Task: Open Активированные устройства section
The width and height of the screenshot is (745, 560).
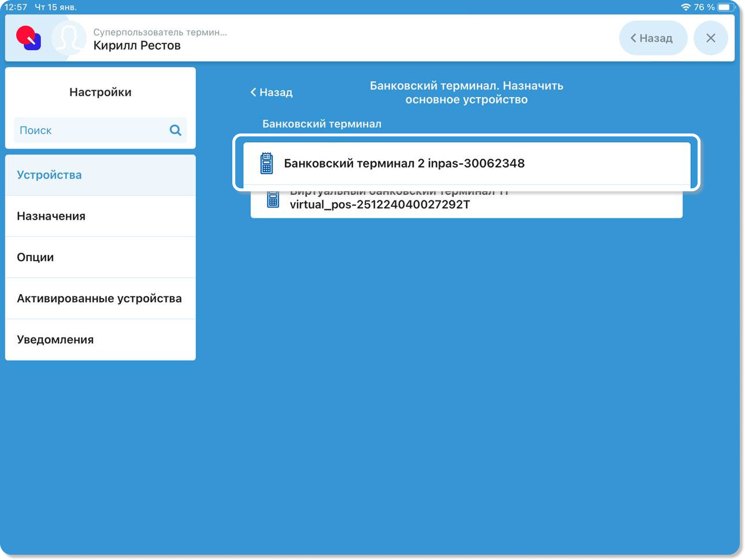Action: coord(100,298)
